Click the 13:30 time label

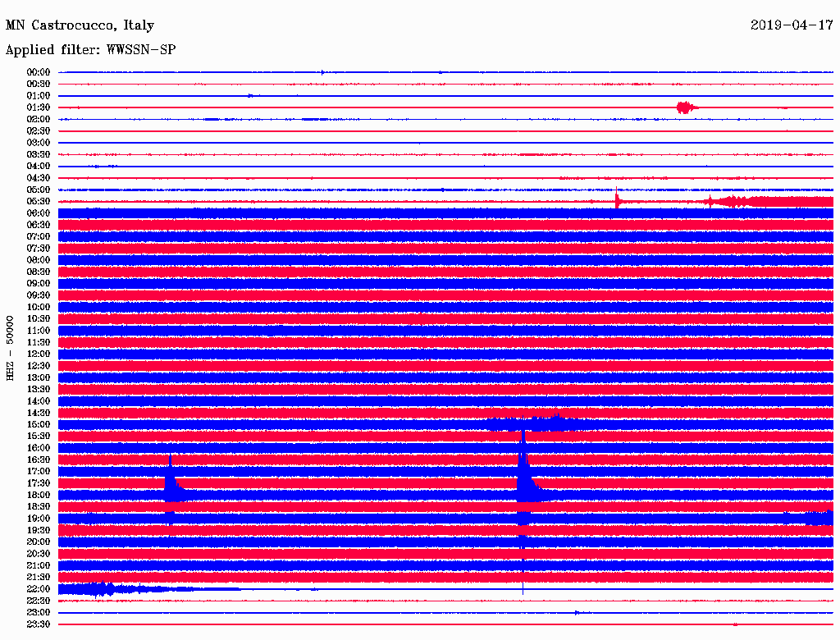tap(39, 389)
